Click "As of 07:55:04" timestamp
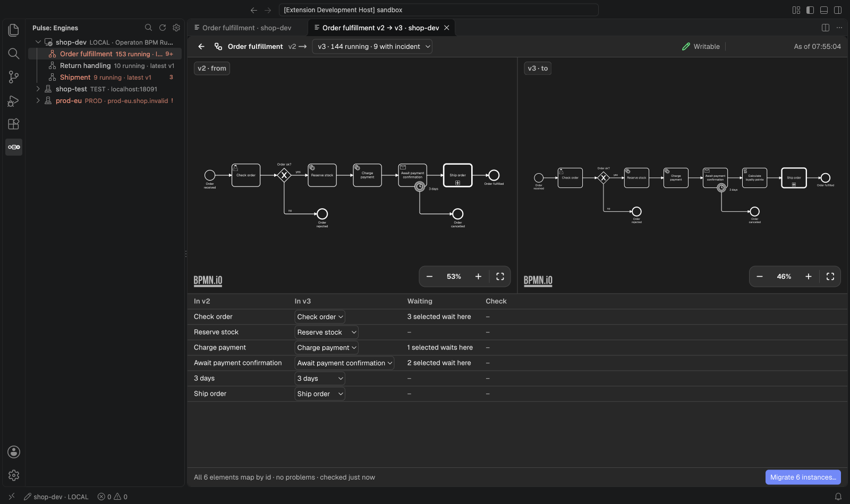Viewport: 850px width, 504px height. pyautogui.click(x=817, y=47)
